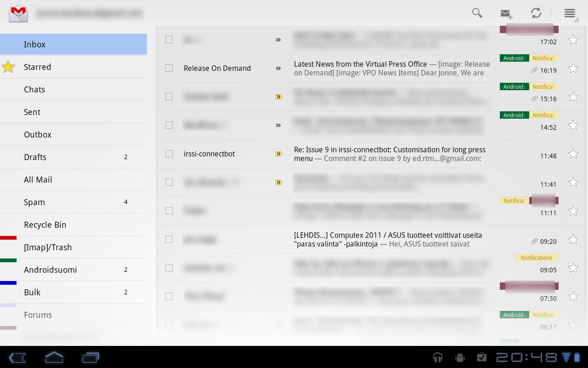Screen dimensions: 588x368
Task: Open the Computex 2011 / ASUS email
Action: pyautogui.click(x=371, y=239)
